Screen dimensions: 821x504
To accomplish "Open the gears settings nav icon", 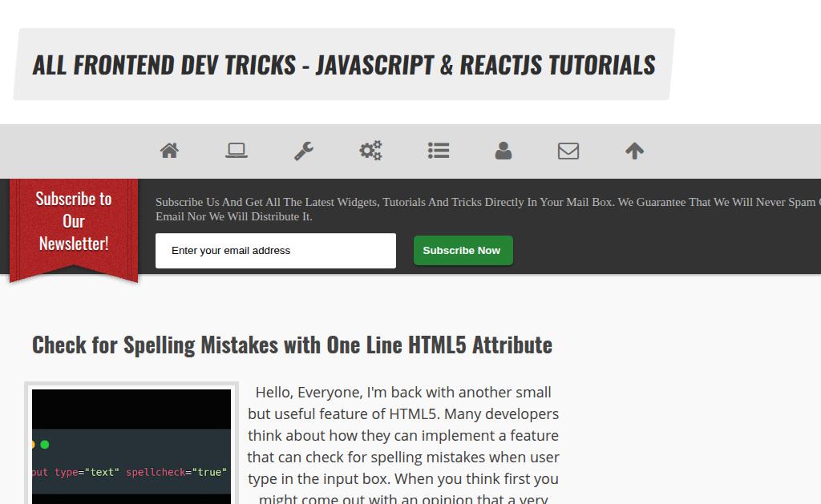I will tap(370, 151).
